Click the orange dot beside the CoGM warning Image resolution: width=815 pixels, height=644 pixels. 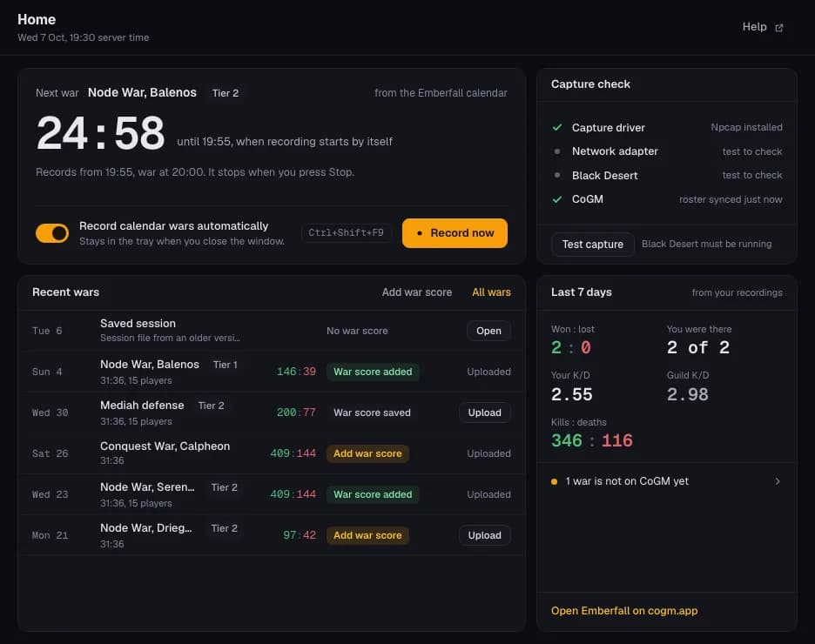554,482
